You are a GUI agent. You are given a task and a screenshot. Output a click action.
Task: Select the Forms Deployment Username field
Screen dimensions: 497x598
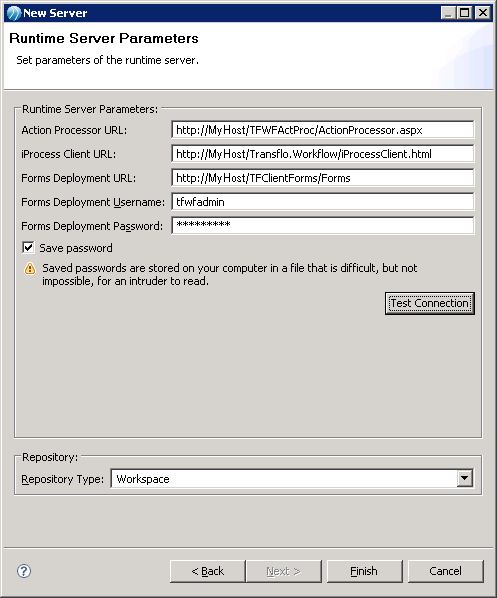[323, 202]
